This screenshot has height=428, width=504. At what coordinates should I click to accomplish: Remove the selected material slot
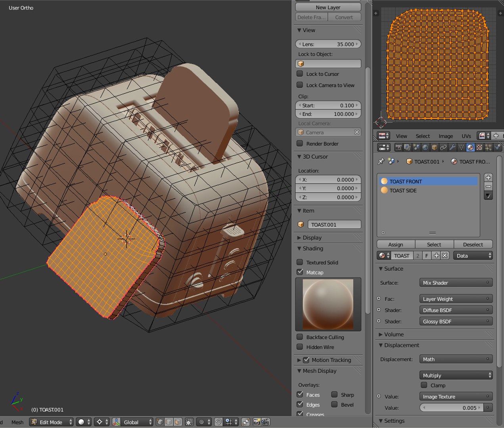tap(489, 186)
